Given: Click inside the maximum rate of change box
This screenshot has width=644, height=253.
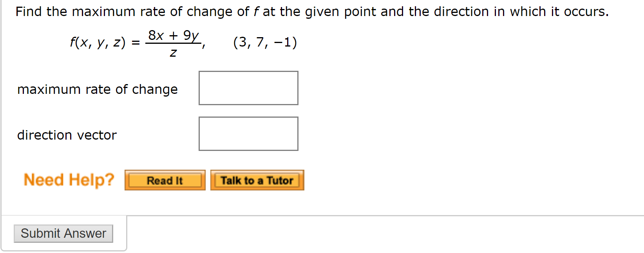Looking at the screenshot, I should click(x=248, y=88).
